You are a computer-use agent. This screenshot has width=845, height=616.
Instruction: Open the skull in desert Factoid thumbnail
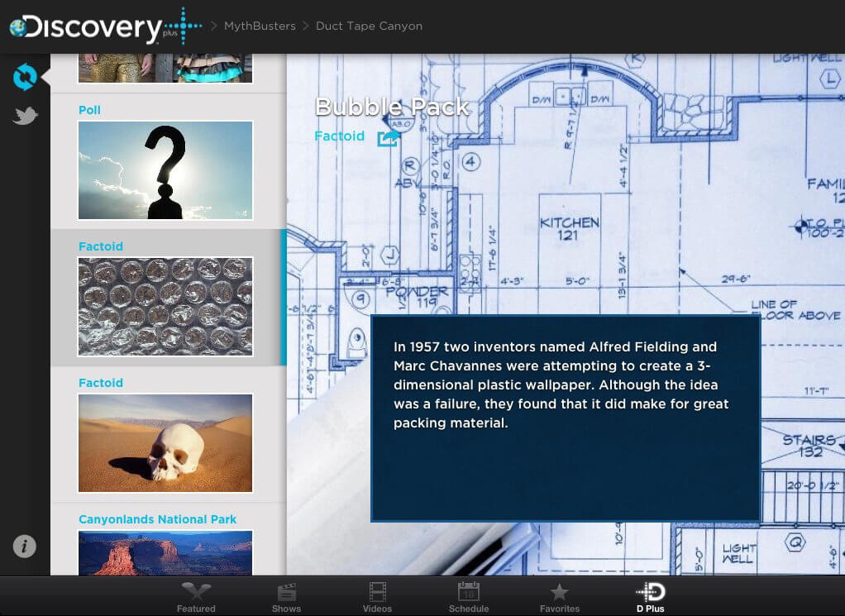165,443
